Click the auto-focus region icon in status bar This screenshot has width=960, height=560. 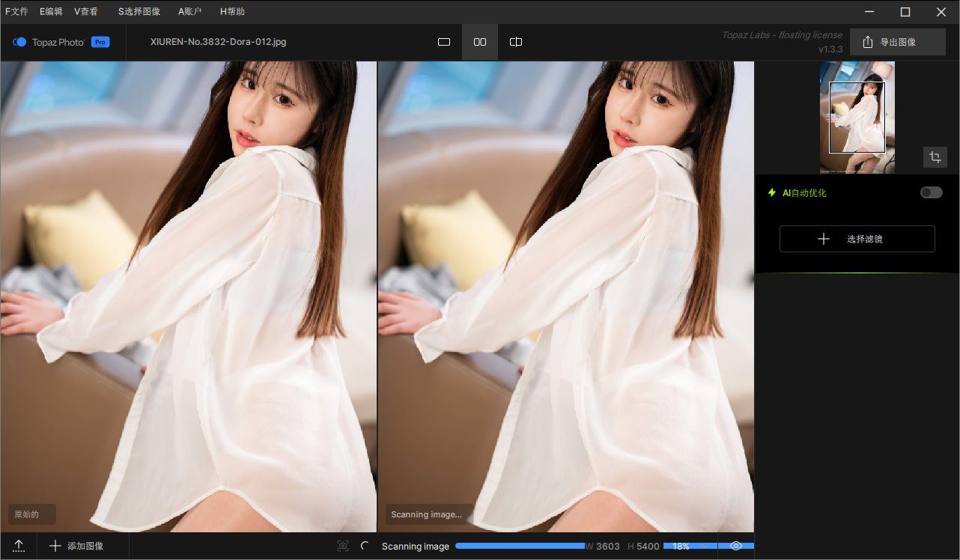343,546
